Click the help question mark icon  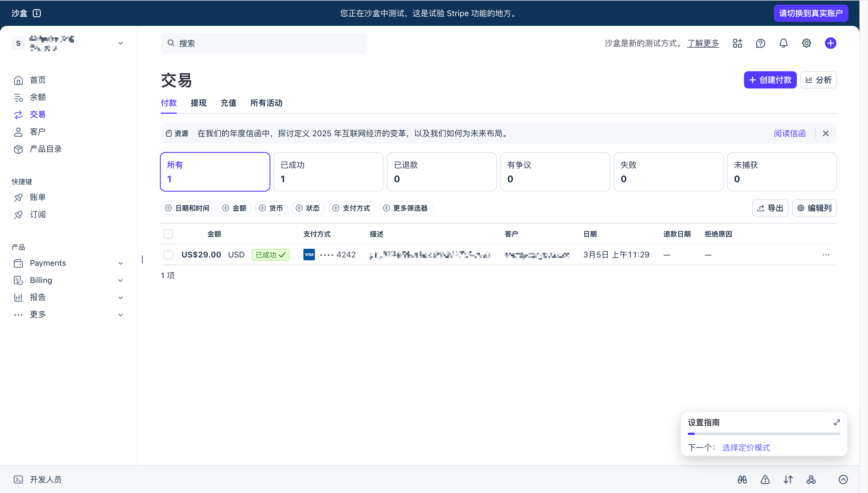[x=760, y=43]
